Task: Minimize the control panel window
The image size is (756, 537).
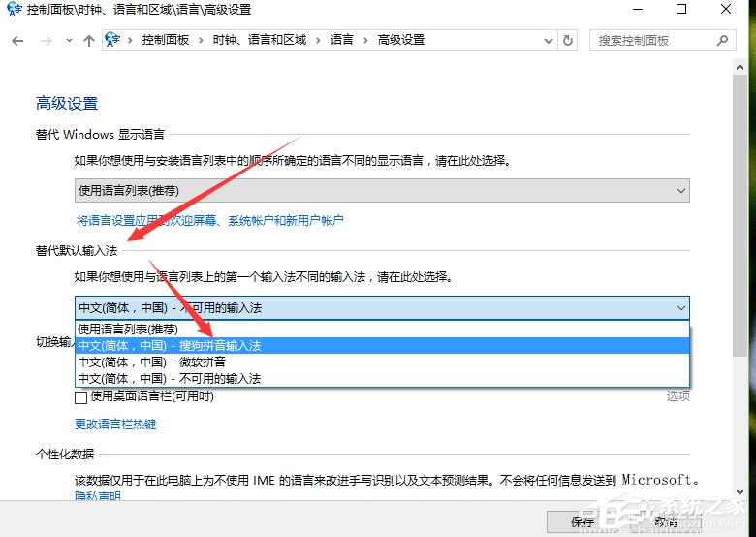Action: tap(638, 9)
